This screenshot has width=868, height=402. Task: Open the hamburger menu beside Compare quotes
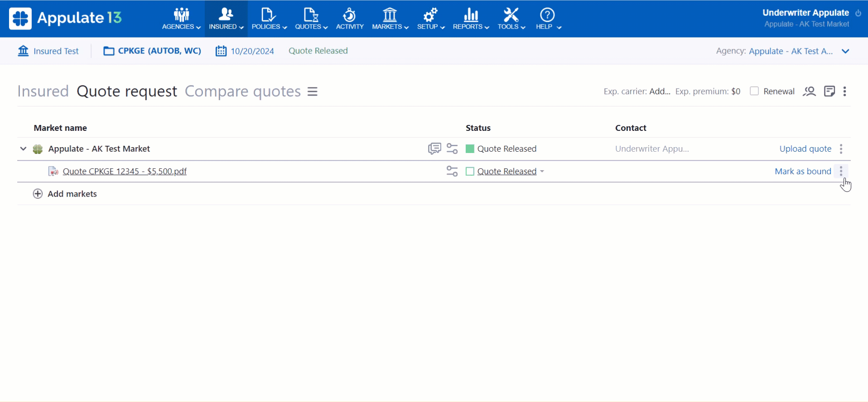(x=313, y=91)
